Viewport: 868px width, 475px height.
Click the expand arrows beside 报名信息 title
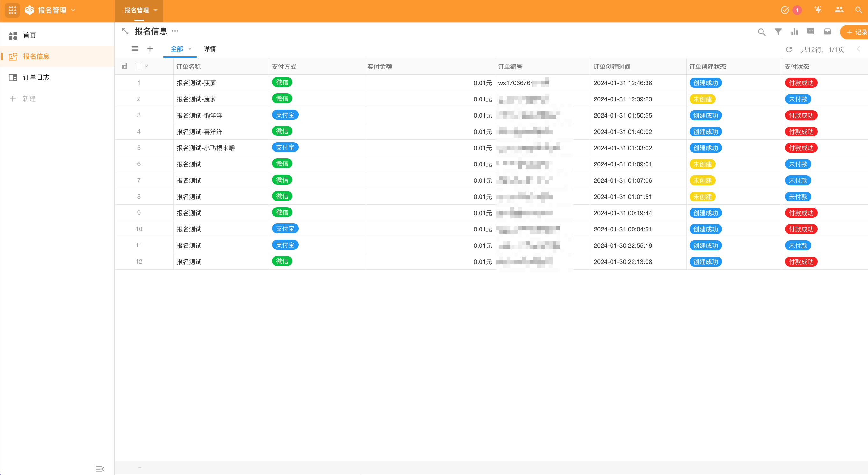pos(125,31)
